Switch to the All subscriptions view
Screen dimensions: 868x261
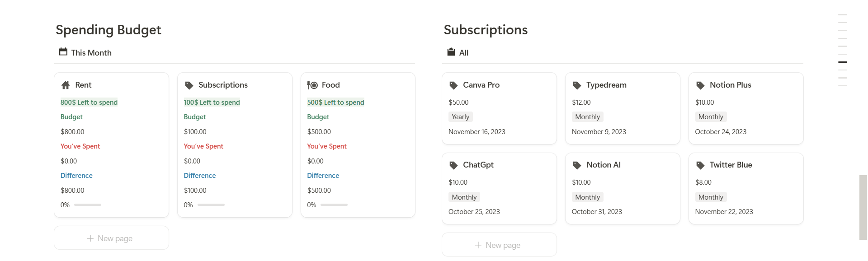click(x=463, y=52)
